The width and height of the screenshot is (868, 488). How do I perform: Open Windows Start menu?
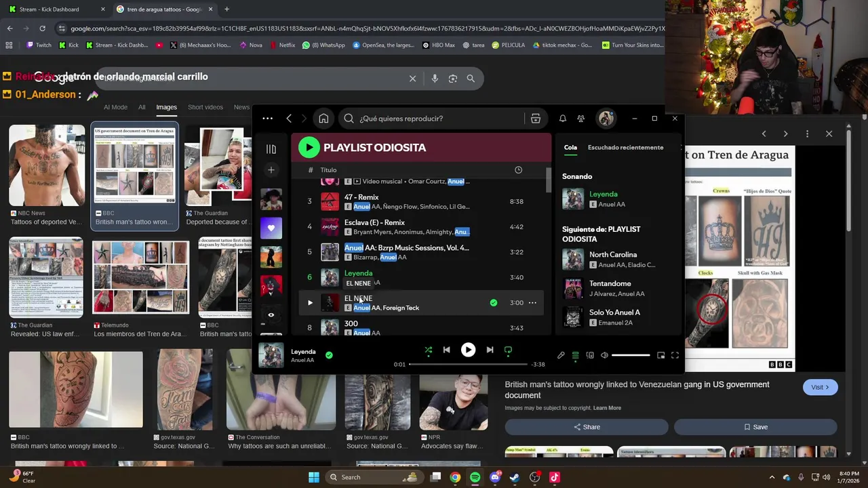314,477
